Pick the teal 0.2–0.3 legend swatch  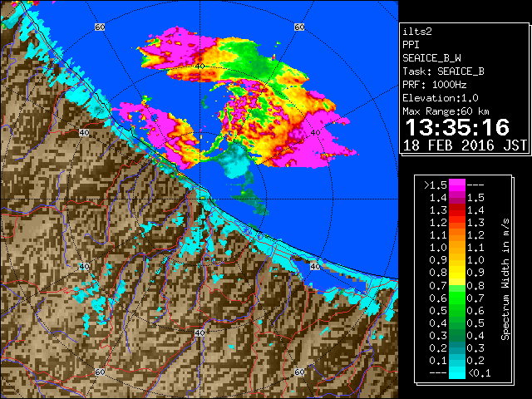tap(457, 348)
